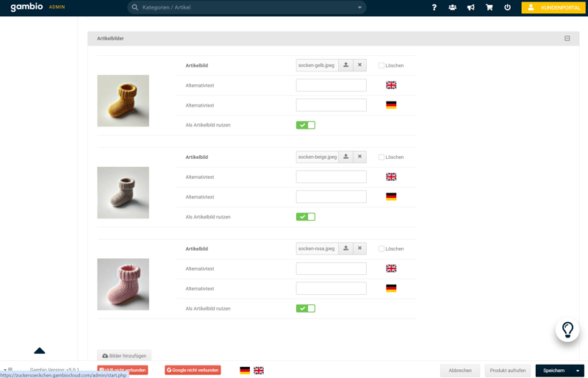Check Löschen for socken-rosa.jpeg image

click(x=381, y=249)
